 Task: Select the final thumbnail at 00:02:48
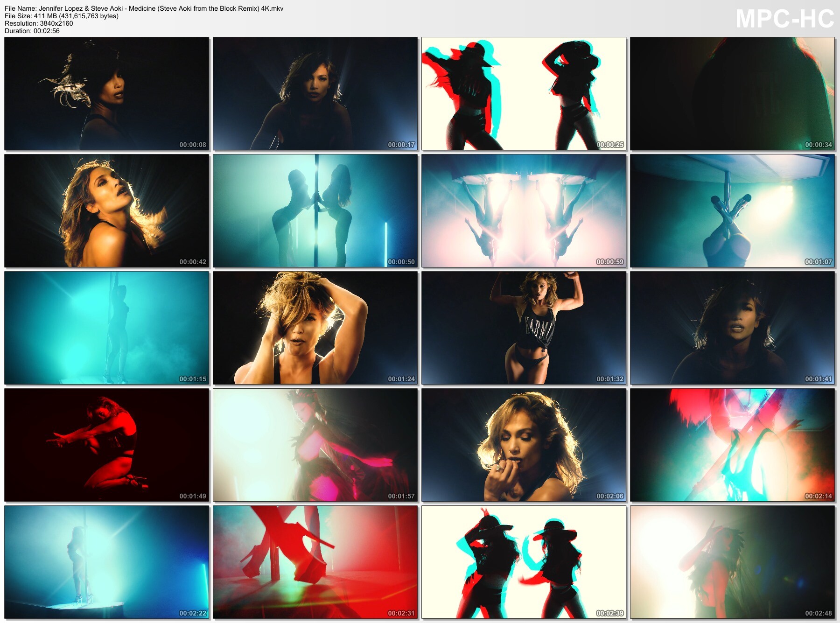point(732,562)
